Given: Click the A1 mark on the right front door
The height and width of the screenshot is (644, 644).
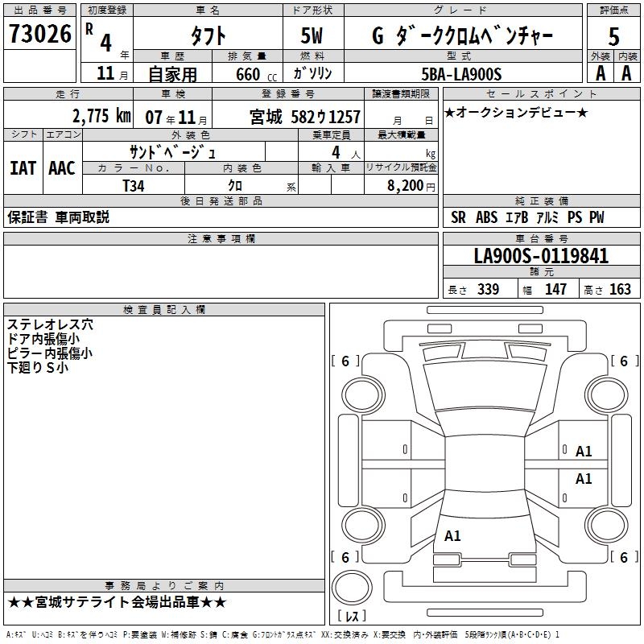Looking at the screenshot, I should click(584, 452).
